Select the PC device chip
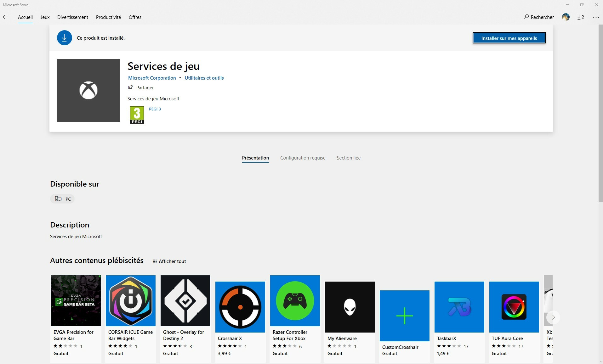 click(x=62, y=199)
